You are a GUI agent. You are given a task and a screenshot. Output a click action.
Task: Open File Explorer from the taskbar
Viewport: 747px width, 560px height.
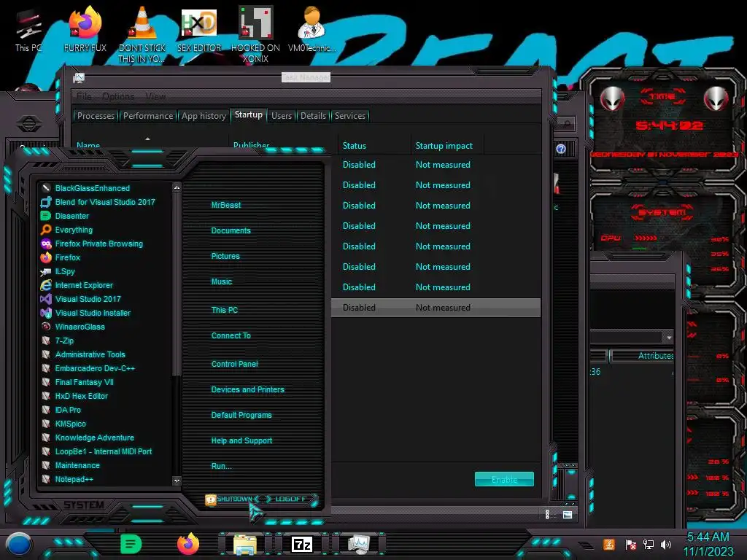pos(245,544)
